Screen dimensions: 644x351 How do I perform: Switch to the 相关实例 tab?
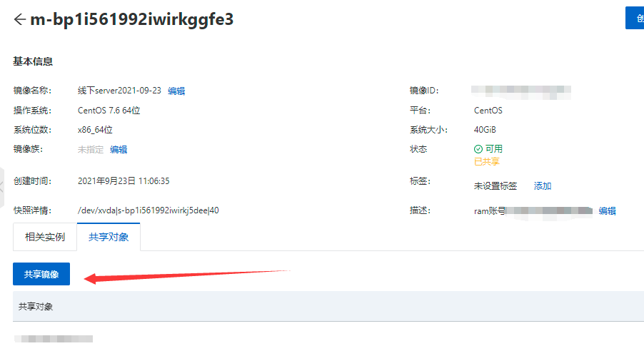45,237
